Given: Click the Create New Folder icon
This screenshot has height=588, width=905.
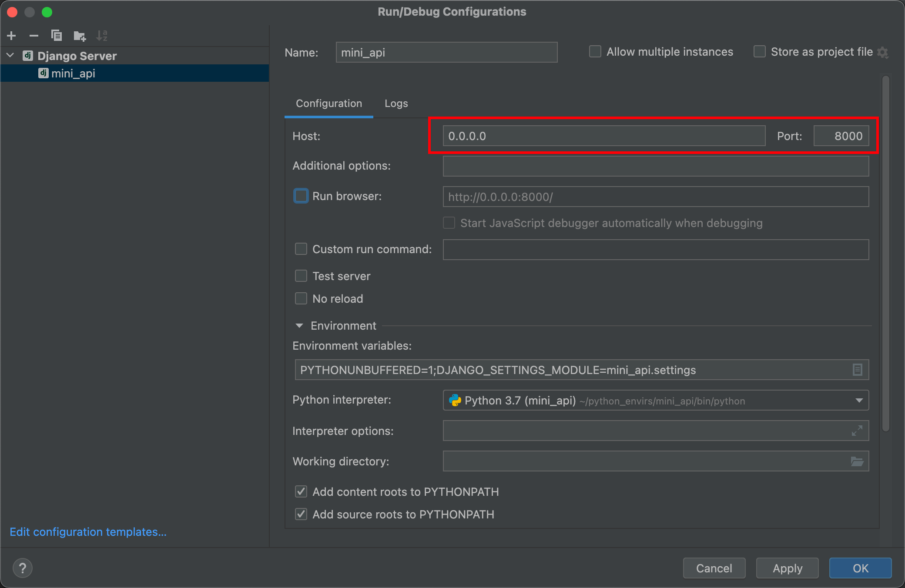Looking at the screenshot, I should 79,36.
